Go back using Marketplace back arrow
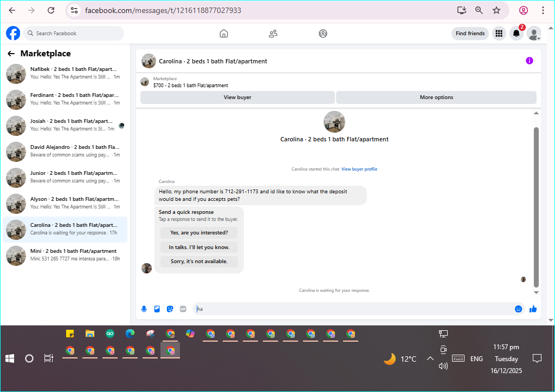This screenshot has width=555, height=392. pyautogui.click(x=11, y=54)
